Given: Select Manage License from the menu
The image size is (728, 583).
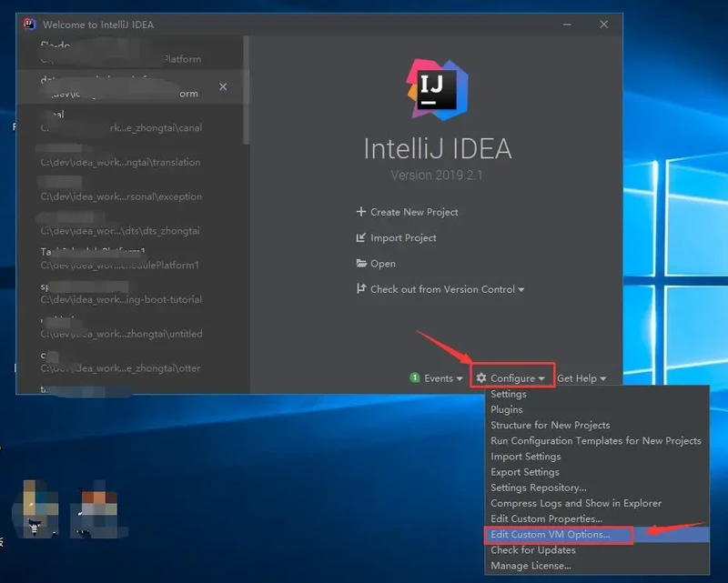Looking at the screenshot, I should (x=531, y=566).
